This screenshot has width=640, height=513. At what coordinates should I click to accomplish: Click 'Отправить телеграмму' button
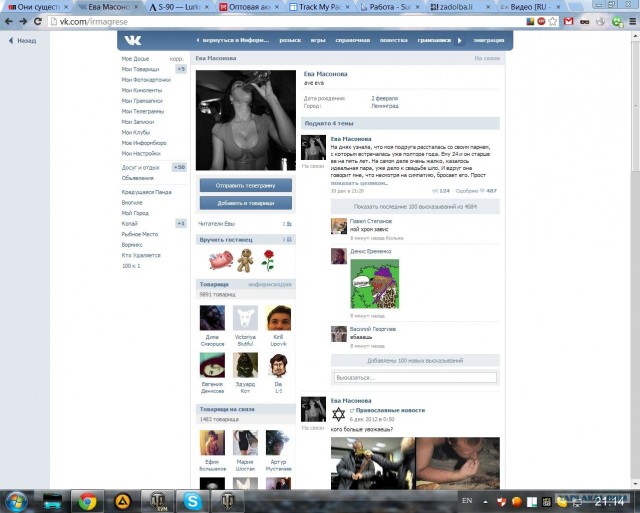click(x=245, y=186)
